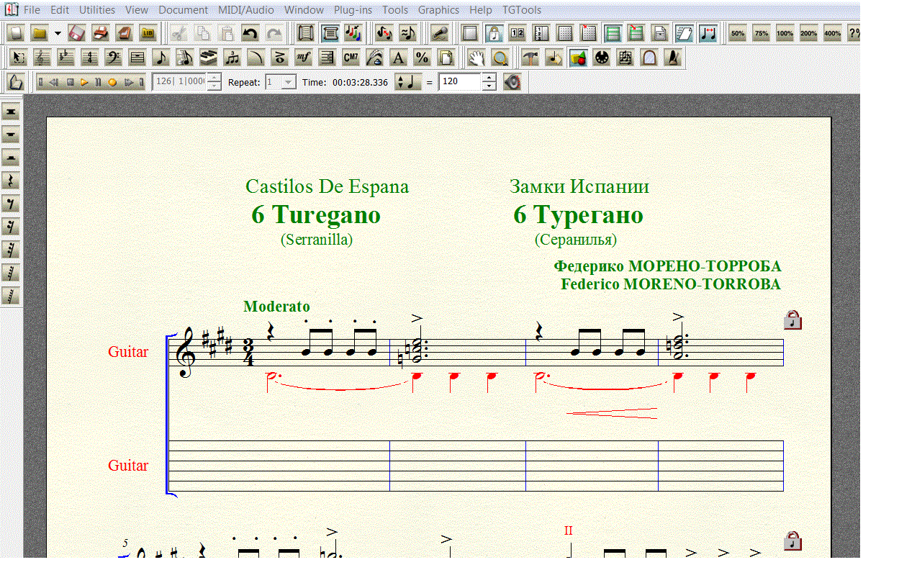Toggle the tilted pages layout icon

[684, 33]
